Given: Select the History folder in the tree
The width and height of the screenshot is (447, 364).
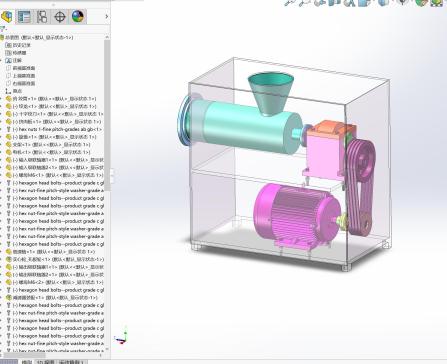Looking at the screenshot, I should point(18,45).
